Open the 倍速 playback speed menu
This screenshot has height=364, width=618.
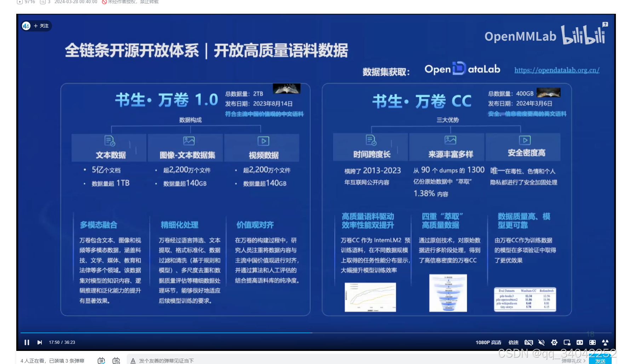[513, 342]
